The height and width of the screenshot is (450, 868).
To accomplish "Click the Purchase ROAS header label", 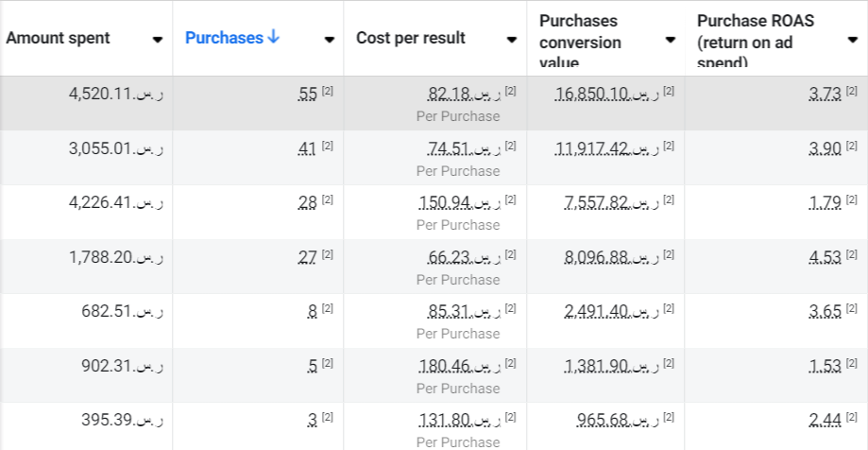I will pyautogui.click(x=756, y=42).
